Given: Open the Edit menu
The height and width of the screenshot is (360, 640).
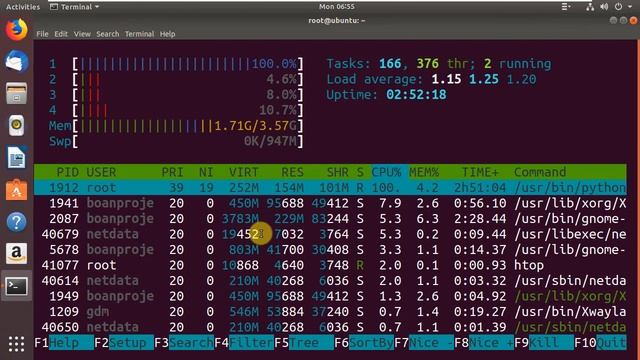Looking at the screenshot, I should click(x=61, y=34).
